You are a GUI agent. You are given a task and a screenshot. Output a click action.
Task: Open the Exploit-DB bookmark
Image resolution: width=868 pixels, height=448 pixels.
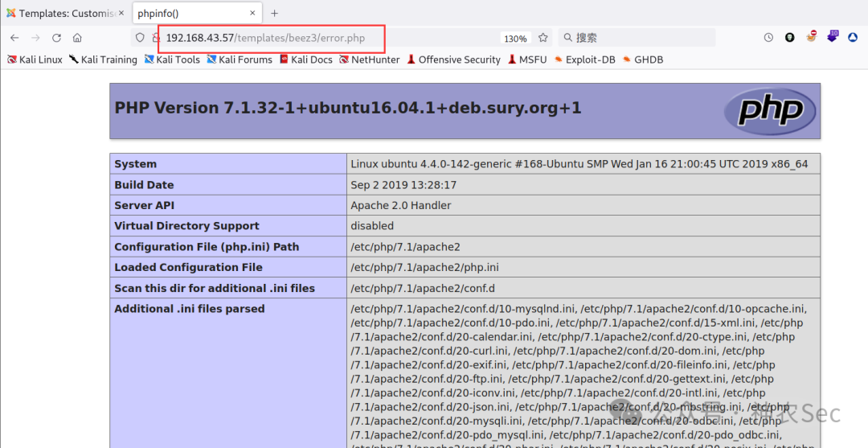[584, 60]
